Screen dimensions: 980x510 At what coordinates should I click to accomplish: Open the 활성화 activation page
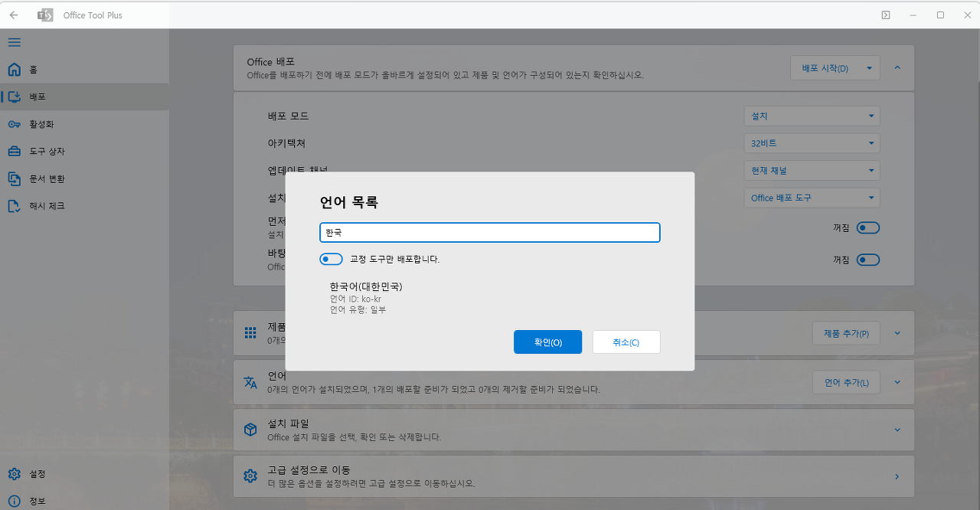click(x=84, y=124)
